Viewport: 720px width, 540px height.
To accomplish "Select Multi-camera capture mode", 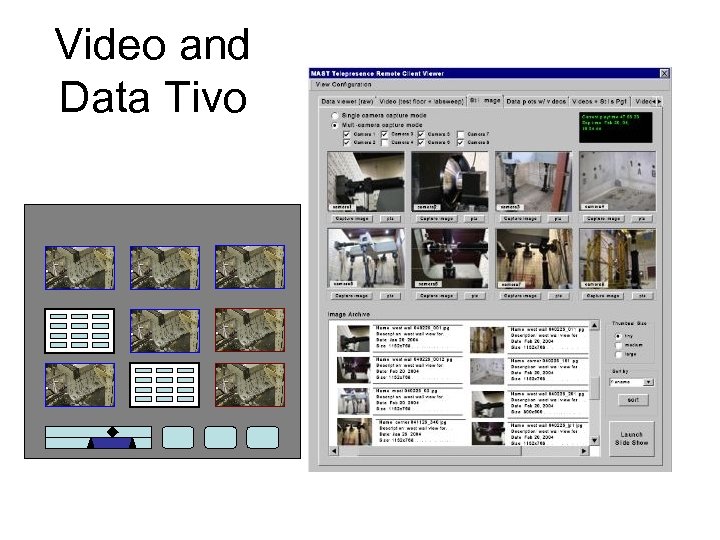I will click(335, 125).
